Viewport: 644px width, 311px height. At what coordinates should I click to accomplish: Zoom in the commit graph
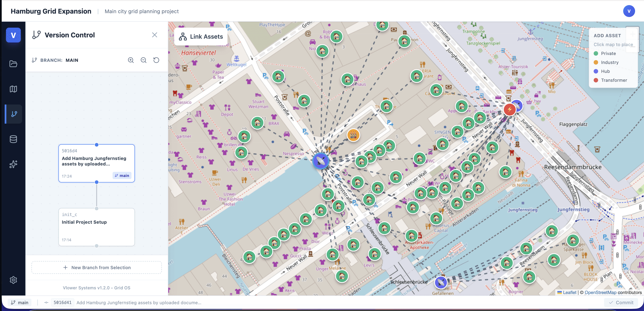(x=131, y=60)
